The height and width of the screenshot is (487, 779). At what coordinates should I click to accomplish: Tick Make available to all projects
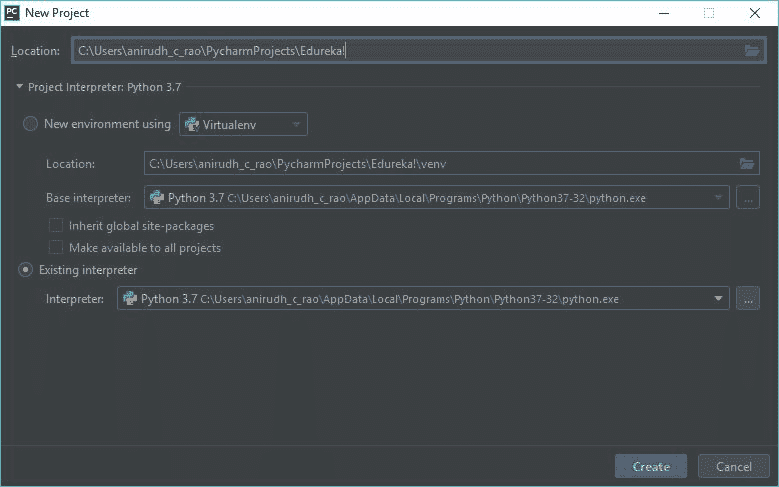[56, 247]
